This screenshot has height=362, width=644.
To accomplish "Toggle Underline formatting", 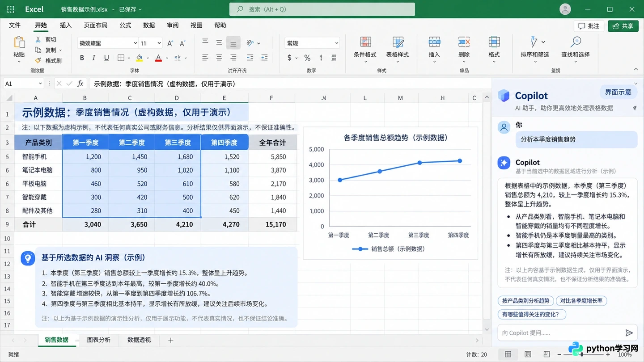I will pos(106,58).
